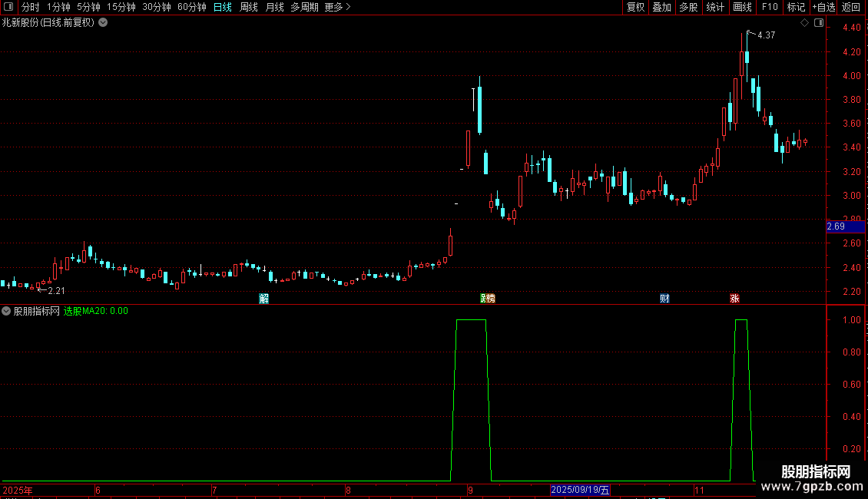Click the 叠加 overlay button

(662, 7)
